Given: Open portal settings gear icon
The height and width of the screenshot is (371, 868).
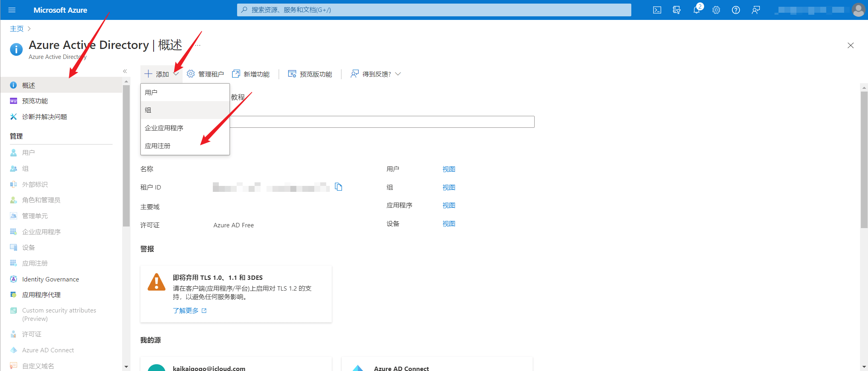Looking at the screenshot, I should pos(716,10).
